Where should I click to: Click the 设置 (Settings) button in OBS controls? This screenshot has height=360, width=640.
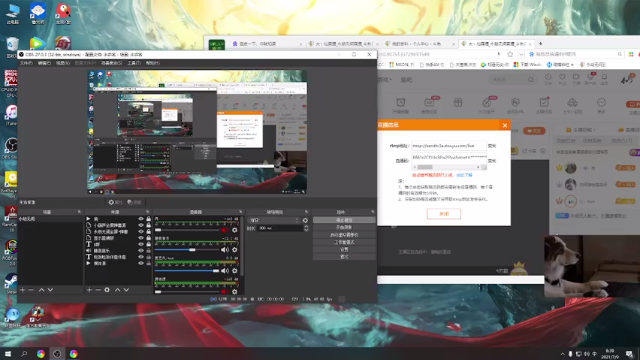pyautogui.click(x=344, y=249)
